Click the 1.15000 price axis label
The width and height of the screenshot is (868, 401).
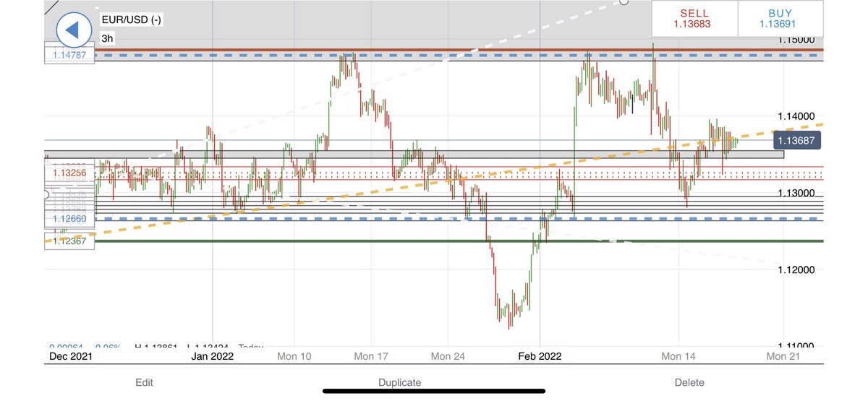point(797,40)
